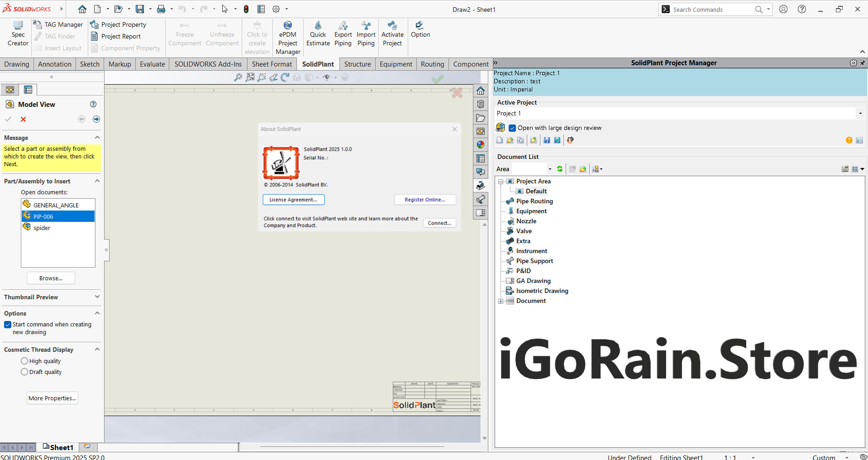Refresh the Document List with green arrows

click(560, 169)
